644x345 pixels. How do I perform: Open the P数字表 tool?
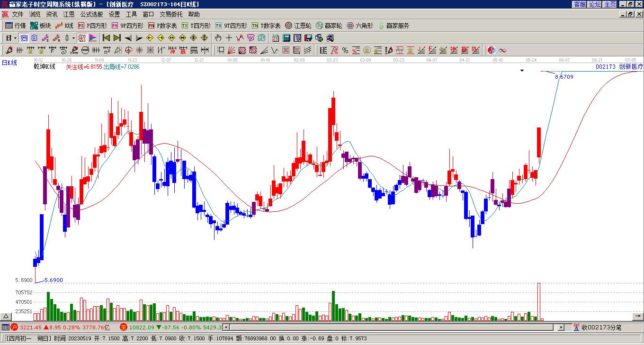[x=162, y=26]
